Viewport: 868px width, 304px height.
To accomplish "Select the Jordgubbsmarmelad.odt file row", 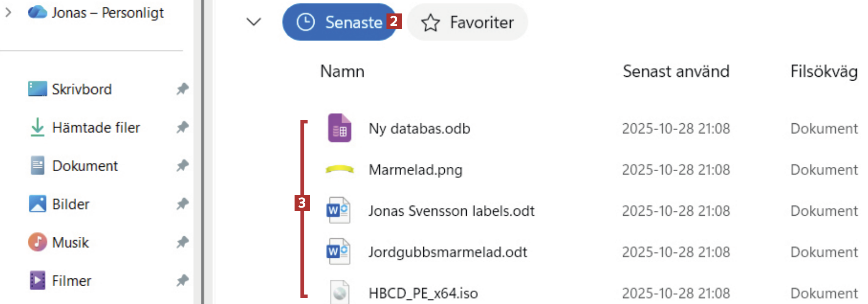I will [x=447, y=252].
